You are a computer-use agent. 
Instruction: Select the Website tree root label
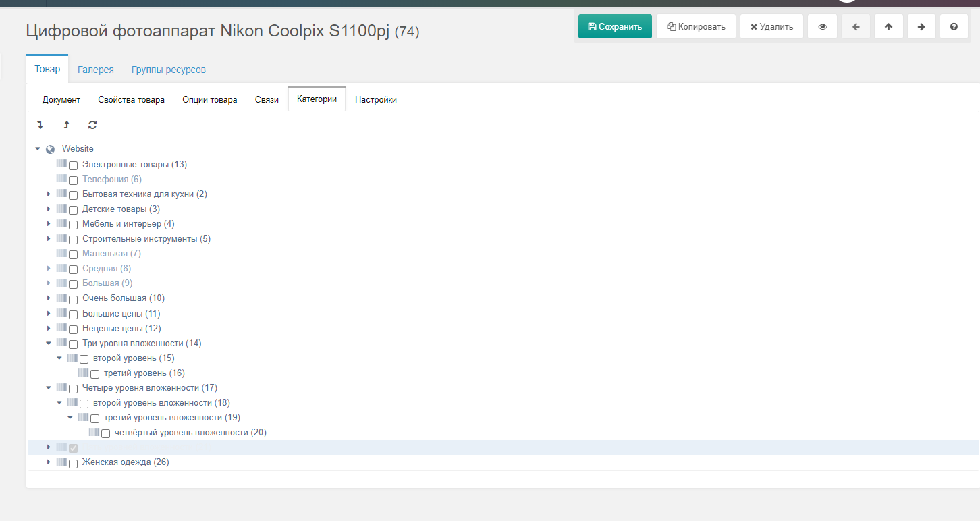click(x=78, y=148)
